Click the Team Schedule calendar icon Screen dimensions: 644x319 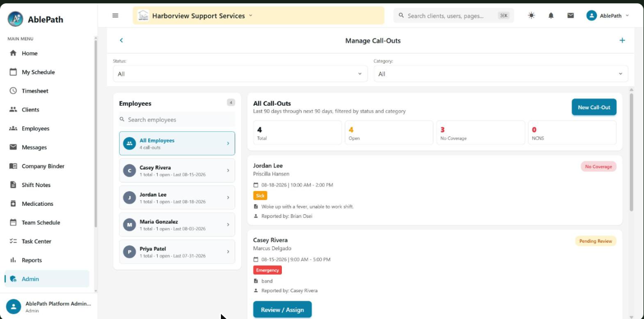[13, 223]
